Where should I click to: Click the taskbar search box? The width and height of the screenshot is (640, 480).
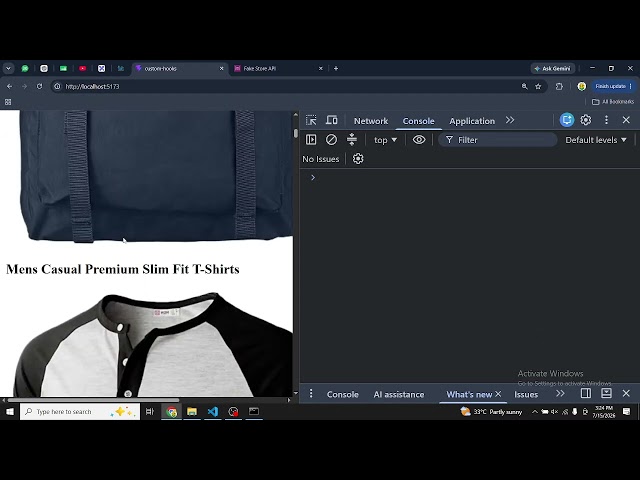pyautogui.click(x=80, y=412)
